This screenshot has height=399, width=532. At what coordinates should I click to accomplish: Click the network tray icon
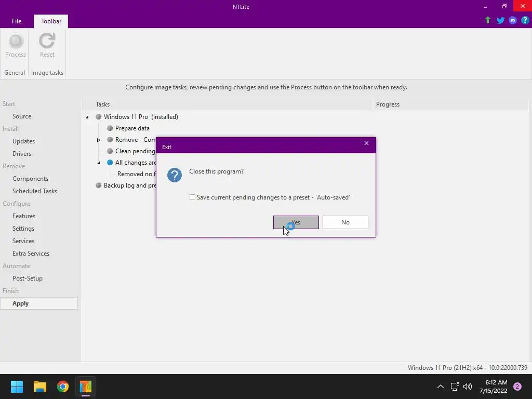(455, 387)
